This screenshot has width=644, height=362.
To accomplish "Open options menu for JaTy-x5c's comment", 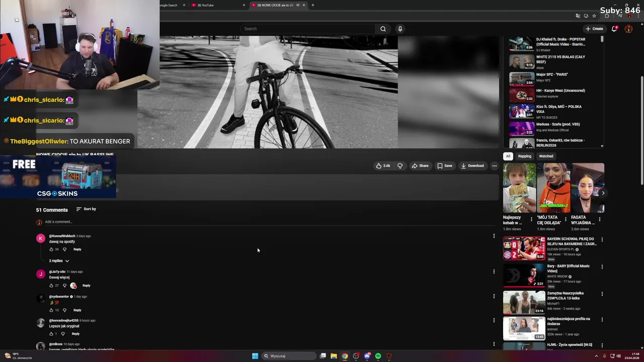I will pos(494,271).
